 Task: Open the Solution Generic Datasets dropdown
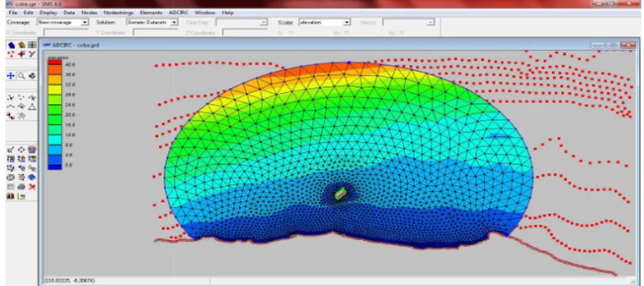(x=153, y=22)
